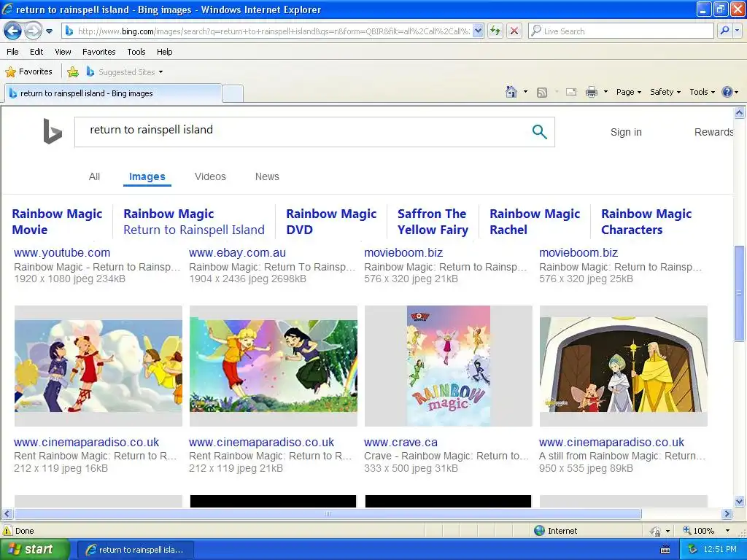Select Rainbow Magic Characters suggestion
This screenshot has width=747, height=560.
646,222
